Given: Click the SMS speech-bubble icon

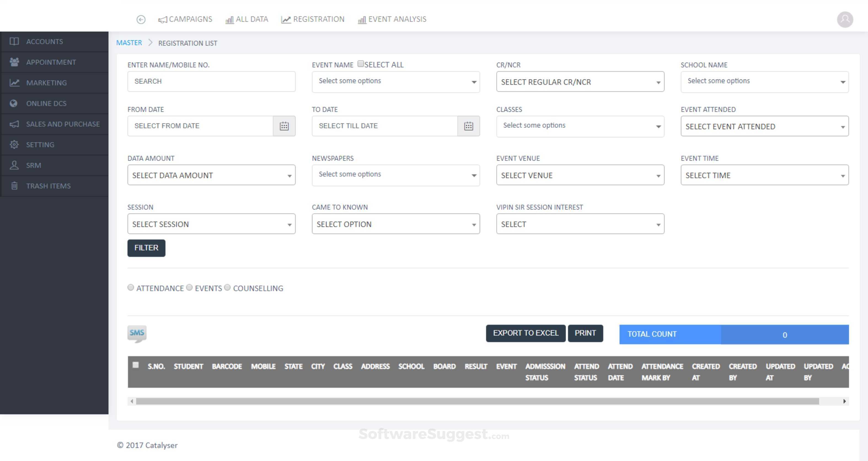Looking at the screenshot, I should click(x=137, y=334).
